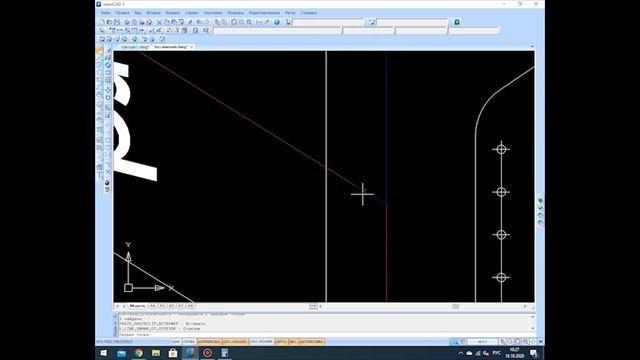Open the Windows Start menu
This screenshot has height=360, width=640.
104,353
